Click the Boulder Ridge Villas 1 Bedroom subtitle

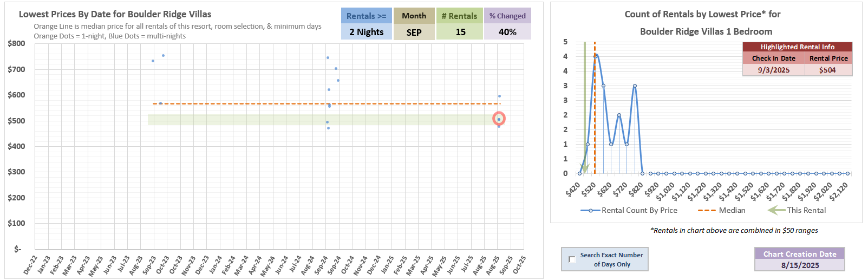coord(706,31)
